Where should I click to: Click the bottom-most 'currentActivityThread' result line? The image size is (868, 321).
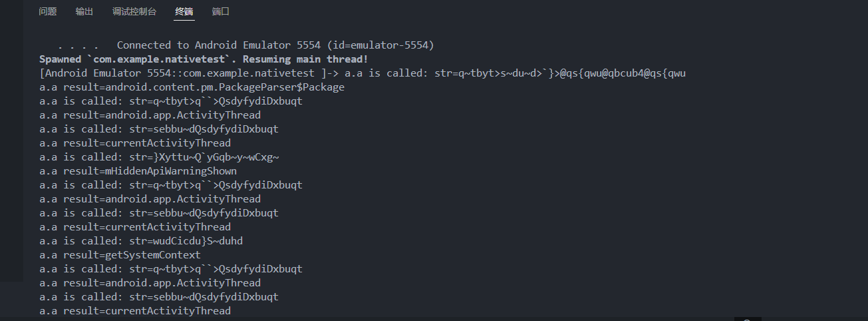pyautogui.click(x=135, y=311)
